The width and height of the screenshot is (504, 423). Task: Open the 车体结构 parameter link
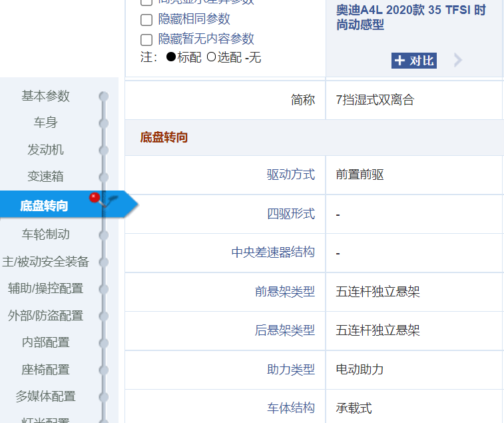(290, 408)
